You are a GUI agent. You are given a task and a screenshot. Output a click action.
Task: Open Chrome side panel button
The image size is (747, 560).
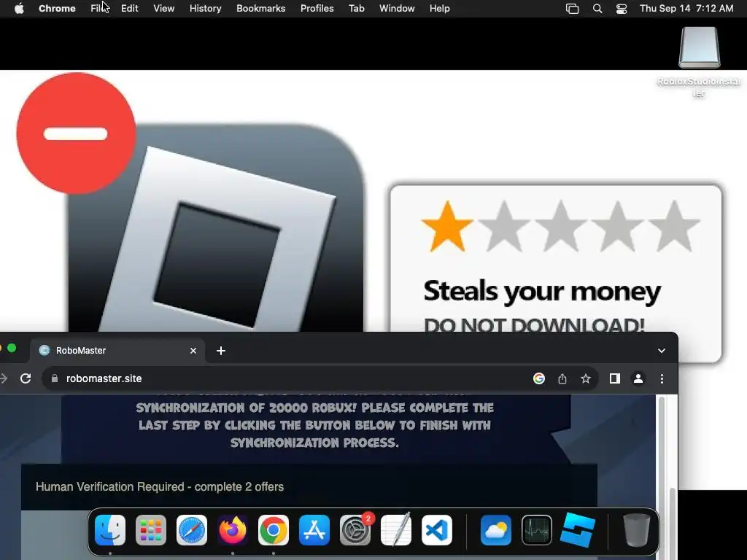tap(614, 378)
